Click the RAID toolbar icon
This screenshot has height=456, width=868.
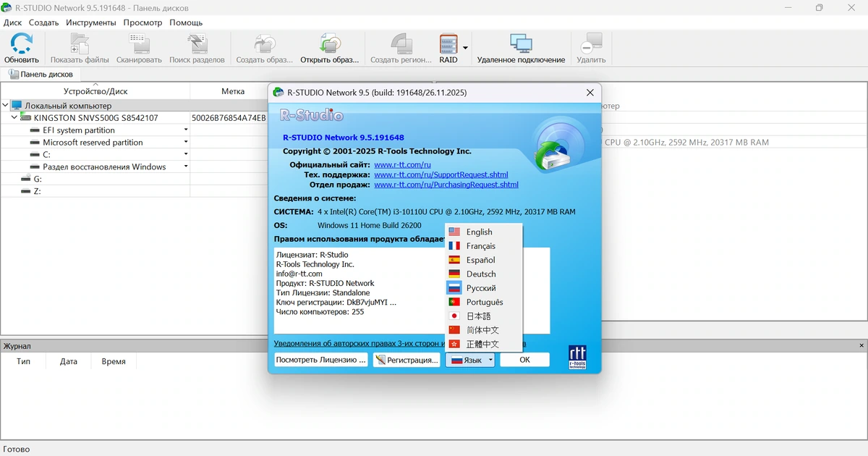tap(448, 43)
